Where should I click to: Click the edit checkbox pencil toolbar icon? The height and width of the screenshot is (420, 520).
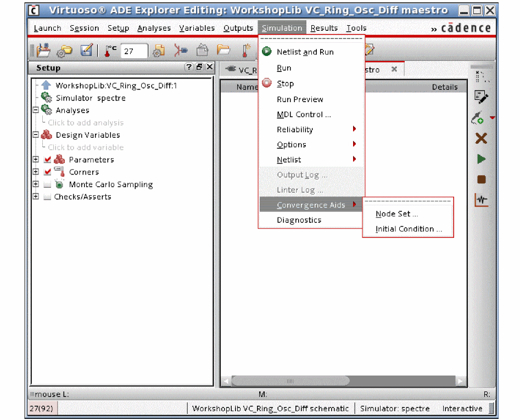(87, 51)
